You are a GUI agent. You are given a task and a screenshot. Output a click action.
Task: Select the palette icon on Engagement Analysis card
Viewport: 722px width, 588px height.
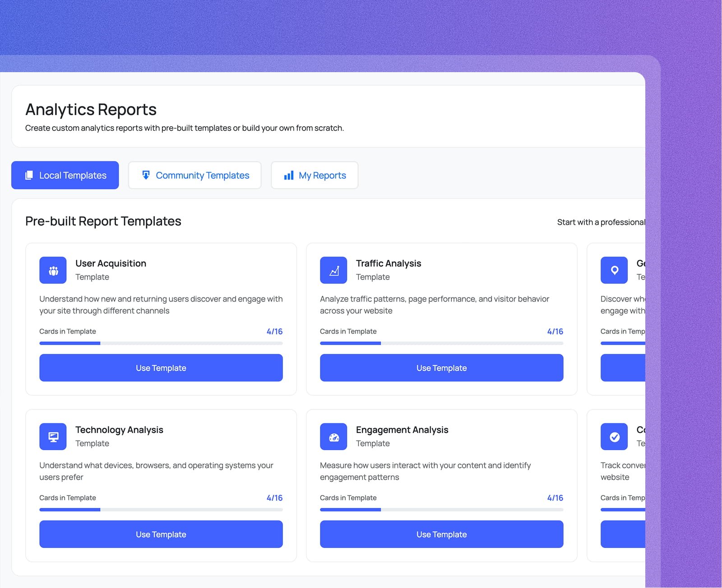pyautogui.click(x=333, y=436)
